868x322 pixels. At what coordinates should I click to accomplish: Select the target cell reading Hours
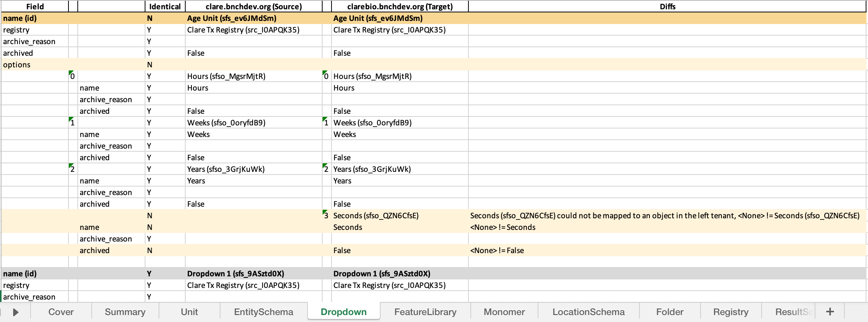pyautogui.click(x=400, y=88)
